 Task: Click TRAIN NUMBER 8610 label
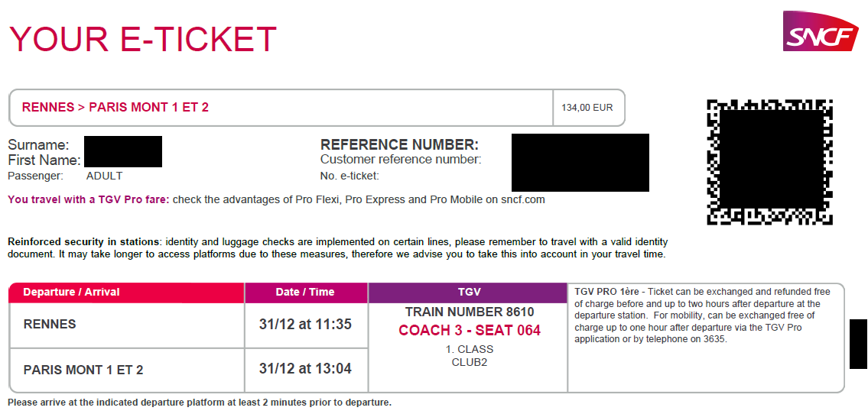tap(470, 312)
